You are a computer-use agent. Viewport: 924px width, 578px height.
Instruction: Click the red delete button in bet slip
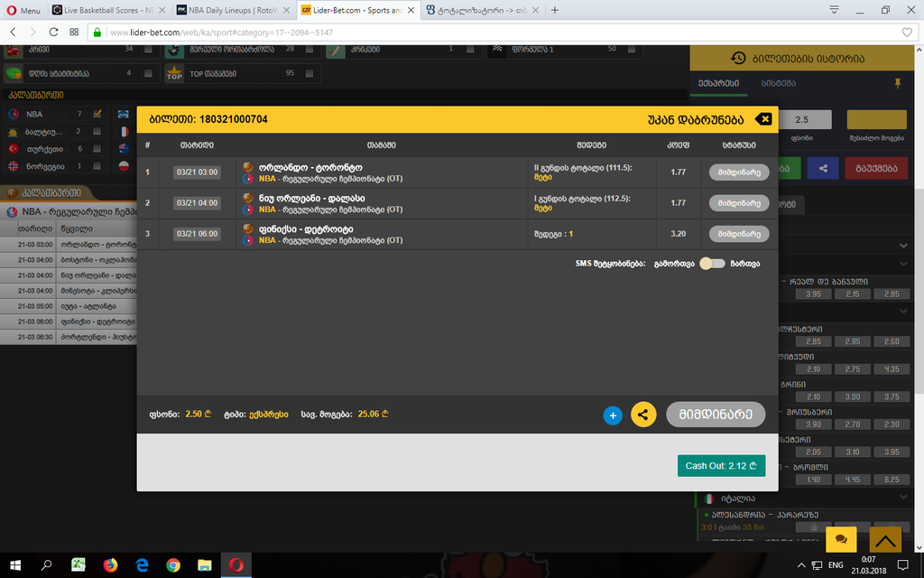[875, 168]
